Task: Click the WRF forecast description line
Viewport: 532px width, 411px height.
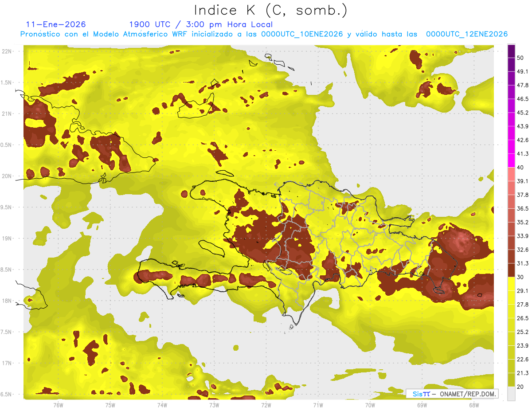Action: [x=264, y=34]
